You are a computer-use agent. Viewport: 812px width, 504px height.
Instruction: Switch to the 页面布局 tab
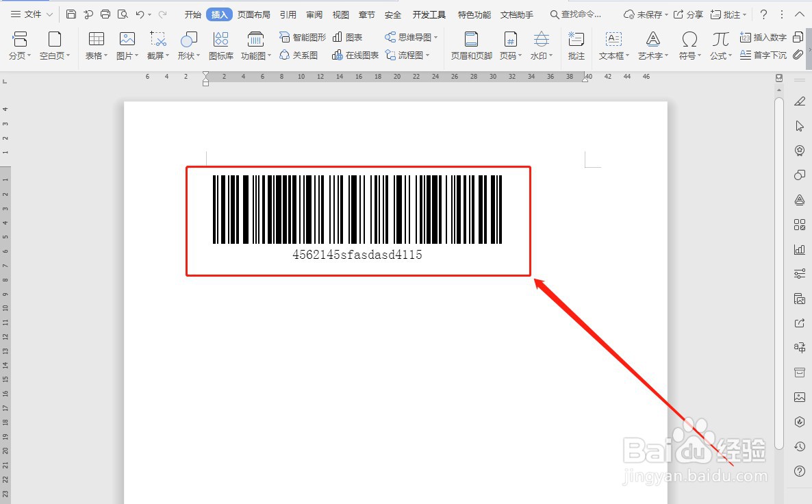click(254, 14)
